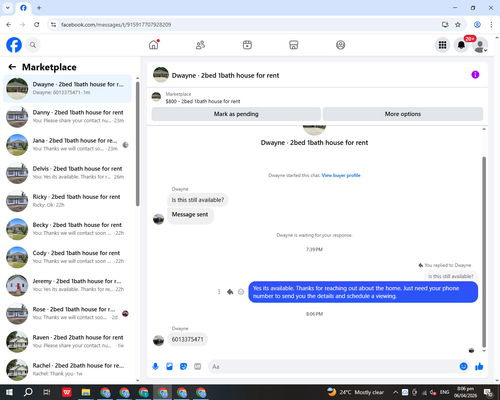Reload the page with the refresh icon
The height and width of the screenshot is (400, 500).
[x=37, y=25]
